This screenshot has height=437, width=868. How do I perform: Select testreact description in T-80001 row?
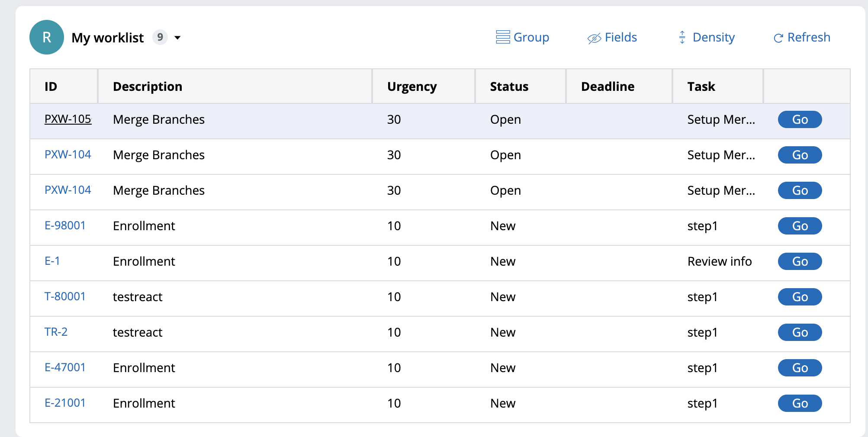tap(138, 297)
